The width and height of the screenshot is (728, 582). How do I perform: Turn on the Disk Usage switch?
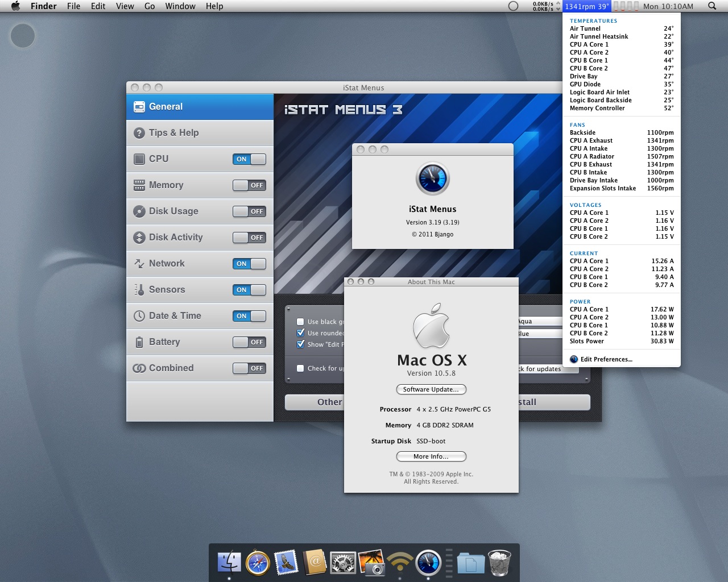(x=249, y=211)
